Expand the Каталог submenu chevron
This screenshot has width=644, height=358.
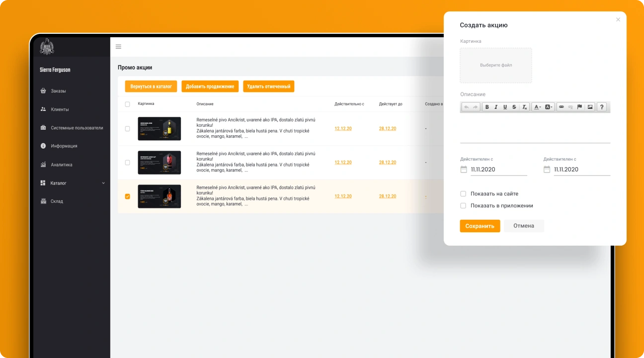pyautogui.click(x=103, y=183)
